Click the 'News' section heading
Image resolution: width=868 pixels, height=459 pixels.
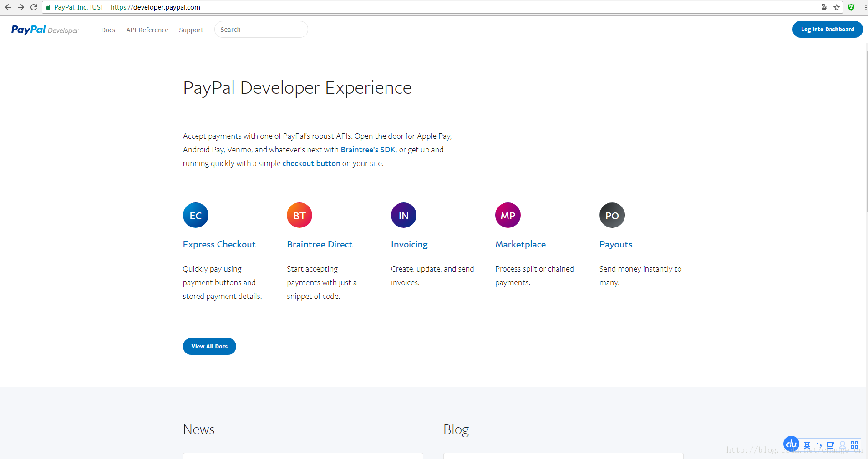coord(198,429)
